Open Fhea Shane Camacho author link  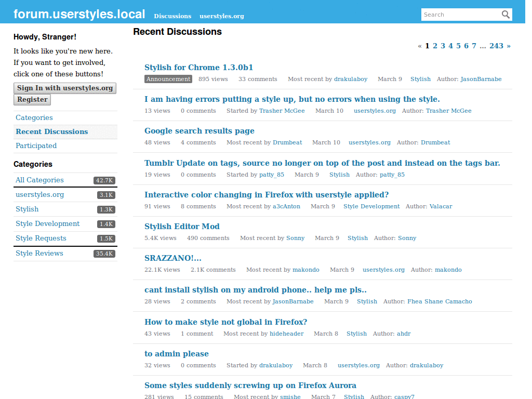pos(440,302)
